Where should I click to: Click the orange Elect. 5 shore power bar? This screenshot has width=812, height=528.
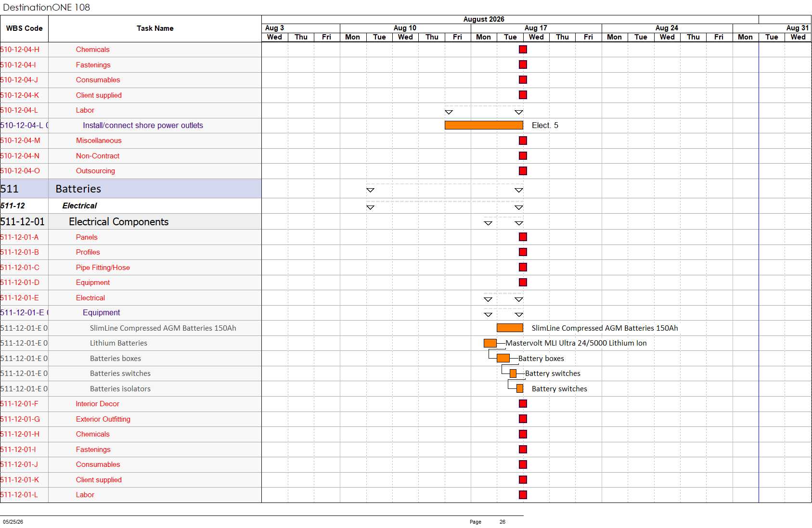tap(484, 125)
